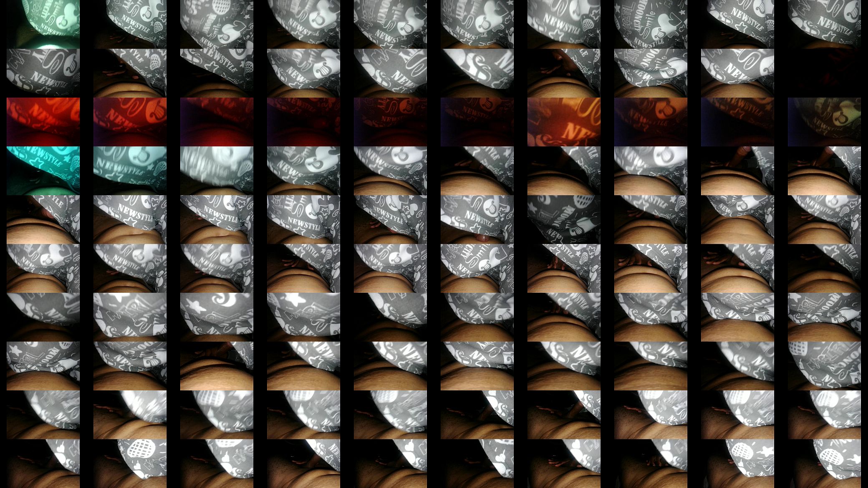
Task: Open the dark red third thumbnail in third row
Action: click(x=217, y=122)
